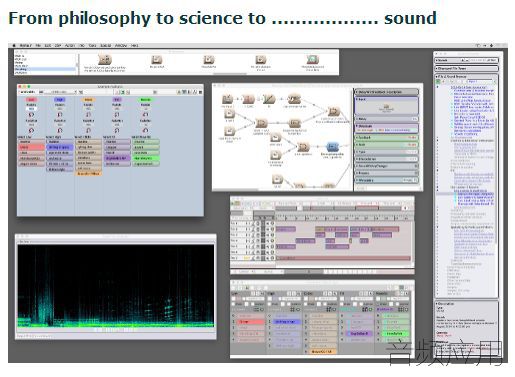Viewport: 515px width, 377px height.
Task: Select the top-left module in the signal flow graph
Action: click(228, 99)
